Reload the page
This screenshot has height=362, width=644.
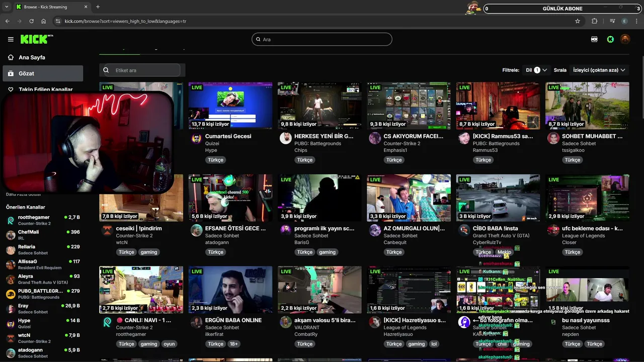31,21
